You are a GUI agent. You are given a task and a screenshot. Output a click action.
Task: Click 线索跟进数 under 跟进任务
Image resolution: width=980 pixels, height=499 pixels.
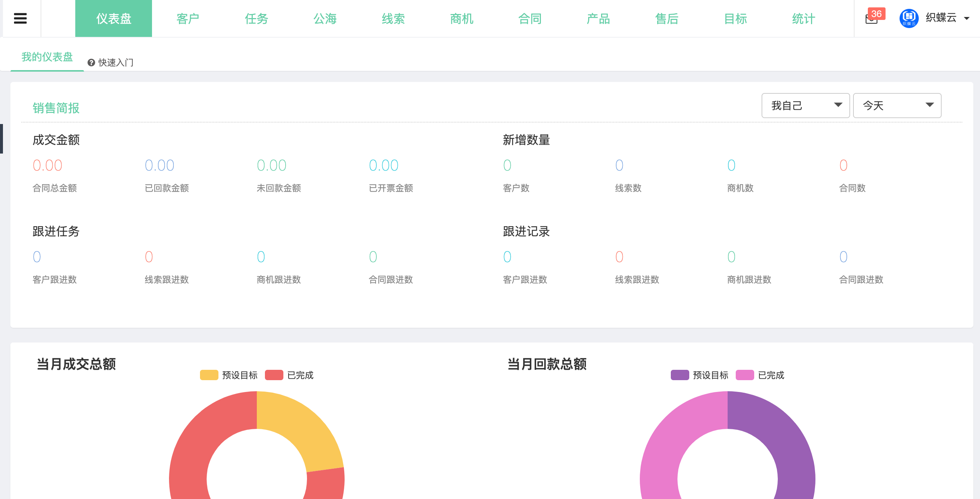point(167,280)
